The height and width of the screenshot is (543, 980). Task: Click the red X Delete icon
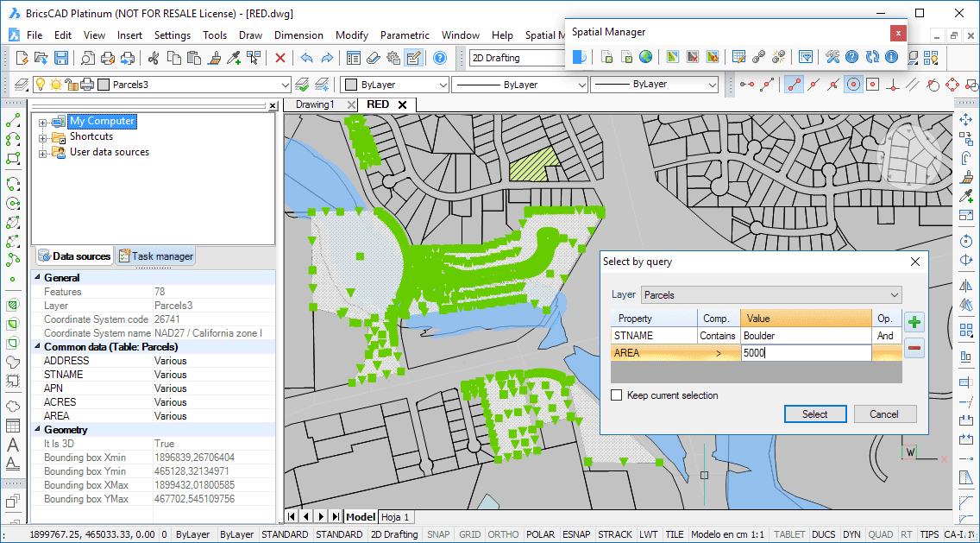pos(280,58)
